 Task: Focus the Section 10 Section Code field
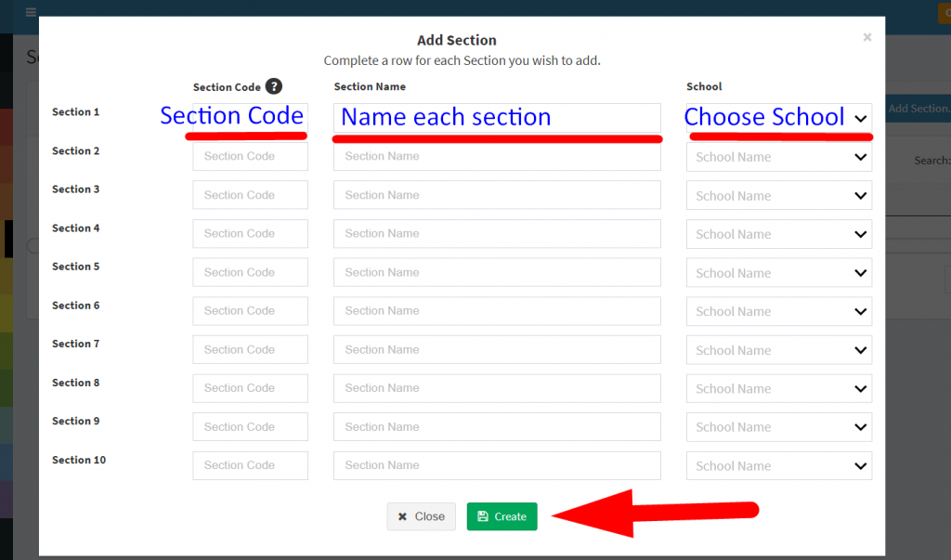250,465
